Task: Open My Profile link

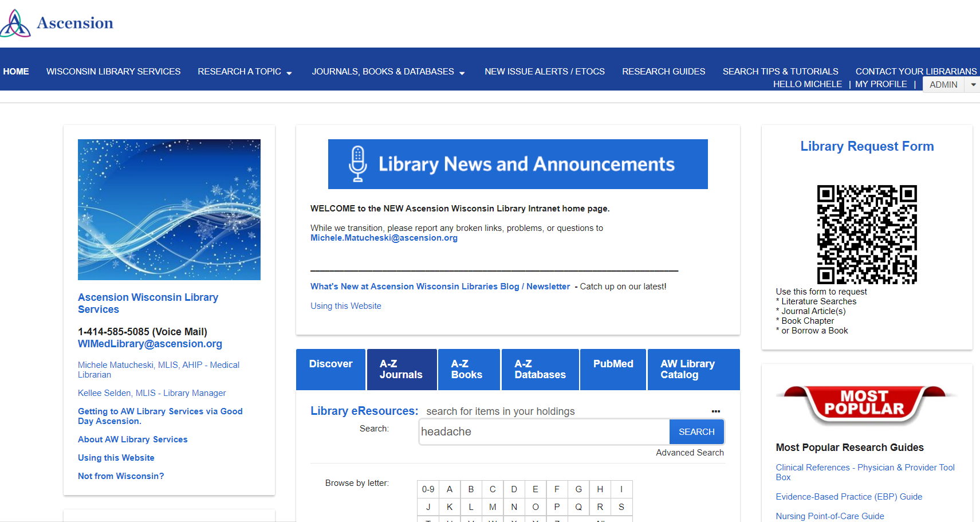Action: pos(881,84)
